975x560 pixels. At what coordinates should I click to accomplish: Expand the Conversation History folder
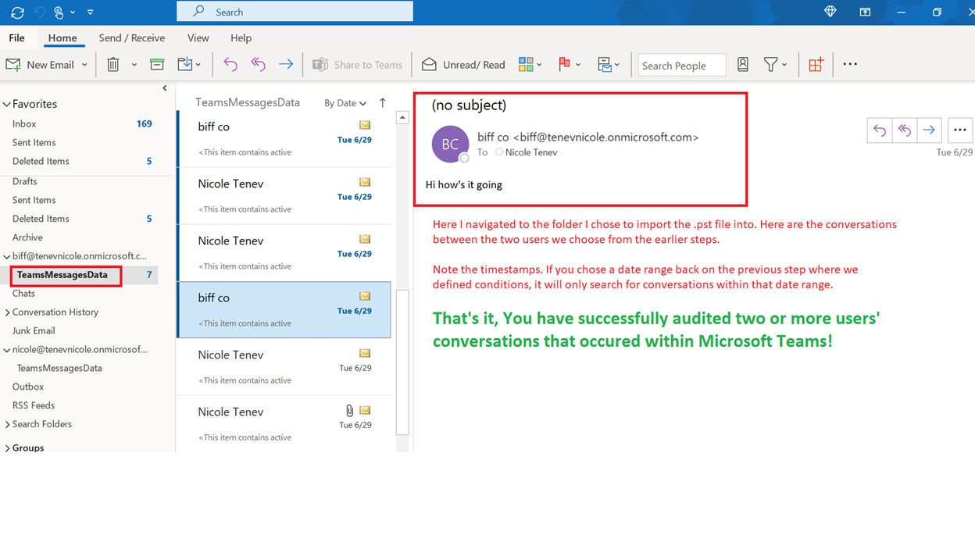8,312
